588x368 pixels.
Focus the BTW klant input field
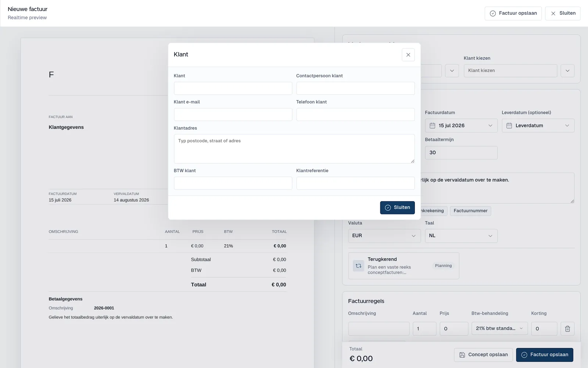pos(233,183)
